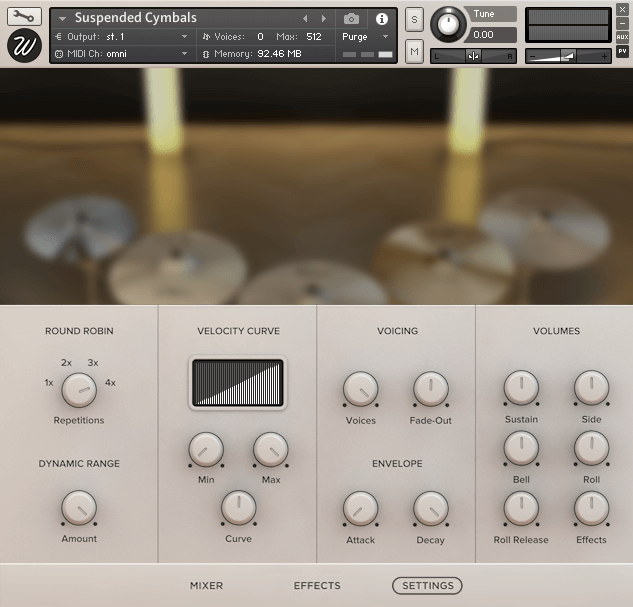Click the Envelope Decay knob
The image size is (633, 607).
tap(431, 509)
